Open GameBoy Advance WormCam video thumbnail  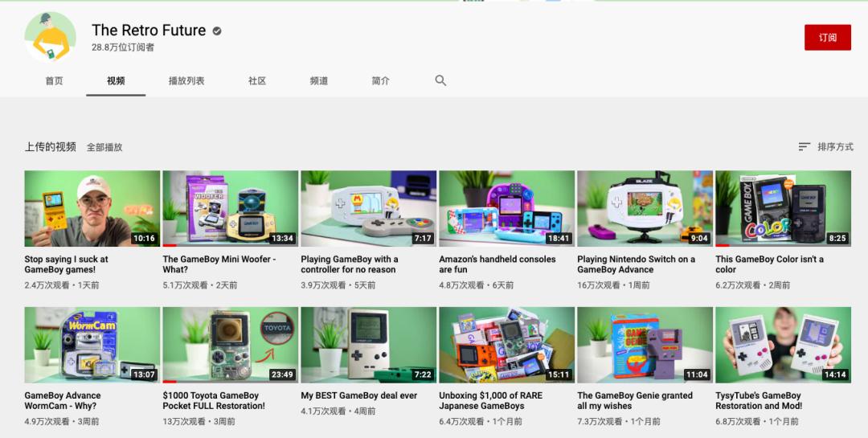(92, 345)
